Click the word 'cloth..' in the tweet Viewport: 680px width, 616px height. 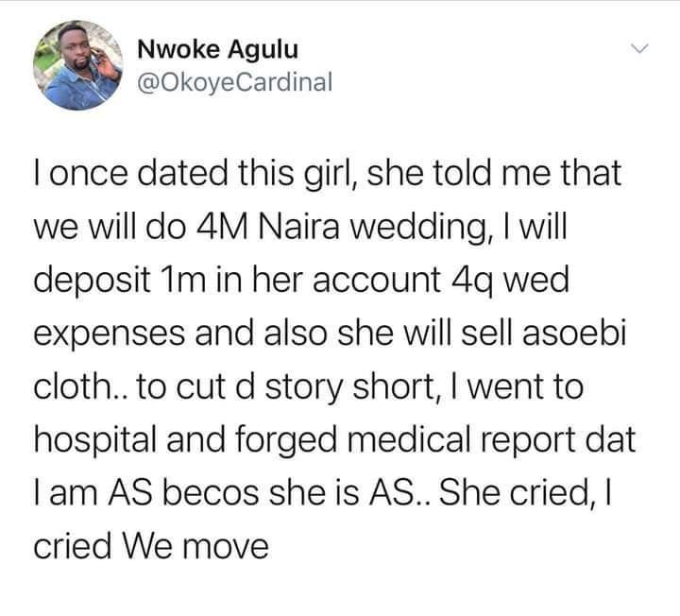(81, 386)
